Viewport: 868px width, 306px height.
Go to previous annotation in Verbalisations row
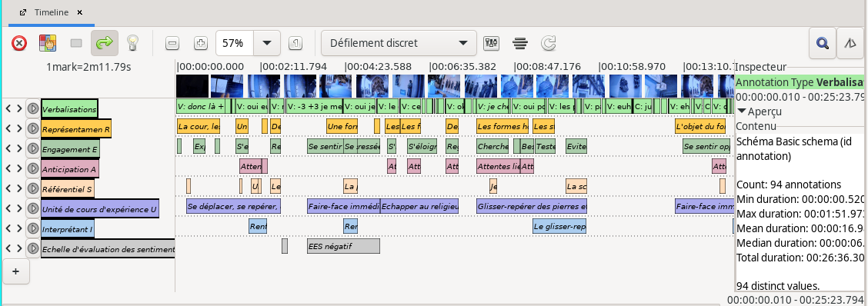coord(8,108)
